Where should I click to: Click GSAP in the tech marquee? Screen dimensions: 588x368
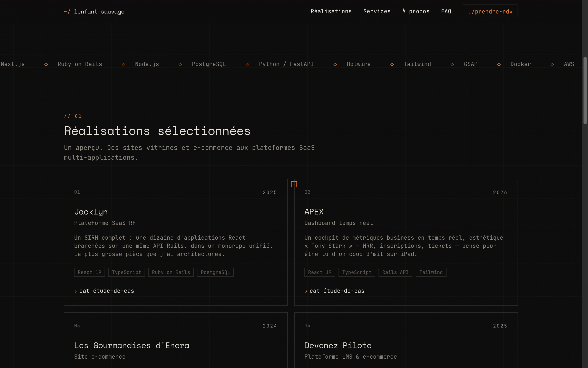[471, 64]
